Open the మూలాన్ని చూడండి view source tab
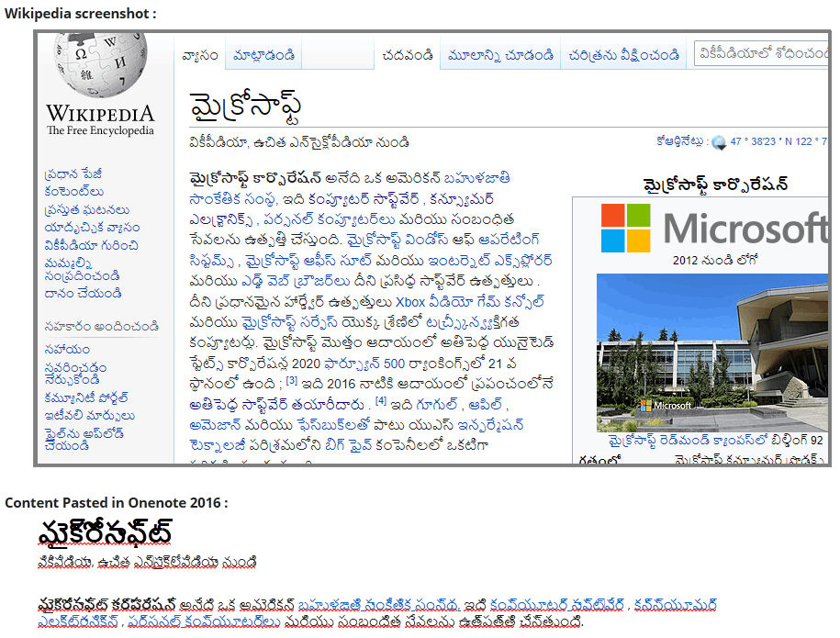The height and width of the screenshot is (638, 840). point(500,54)
